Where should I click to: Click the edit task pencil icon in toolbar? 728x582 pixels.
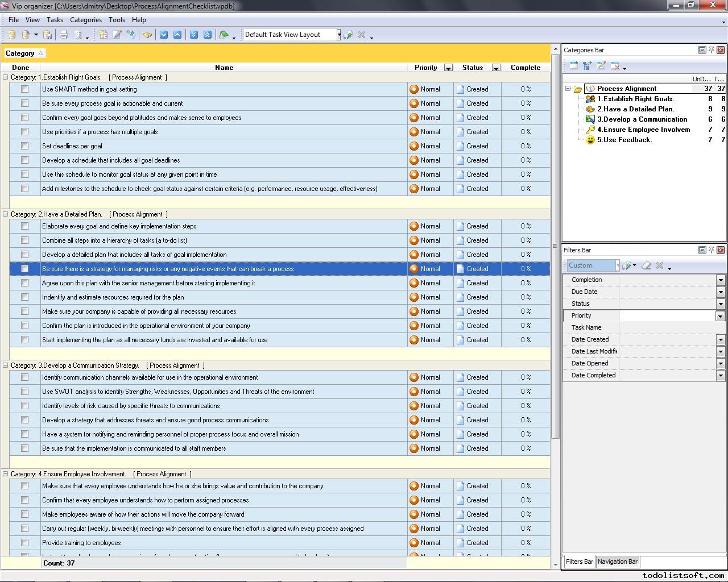coord(117,35)
